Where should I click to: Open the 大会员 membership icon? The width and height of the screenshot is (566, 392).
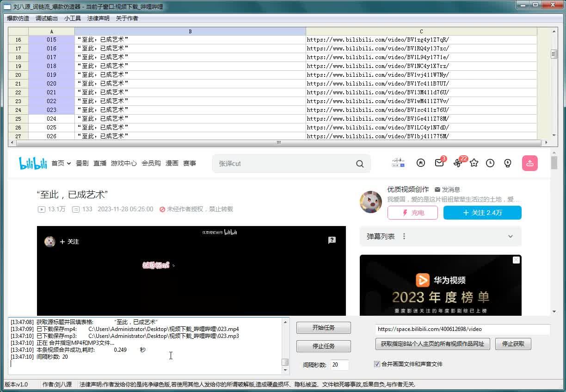point(420,163)
